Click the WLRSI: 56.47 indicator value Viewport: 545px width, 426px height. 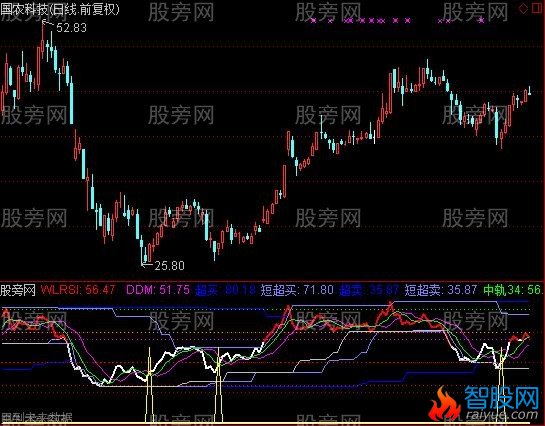click(x=78, y=289)
